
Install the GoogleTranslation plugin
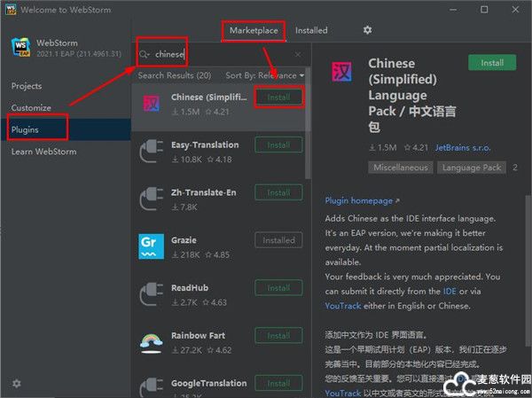tap(278, 383)
